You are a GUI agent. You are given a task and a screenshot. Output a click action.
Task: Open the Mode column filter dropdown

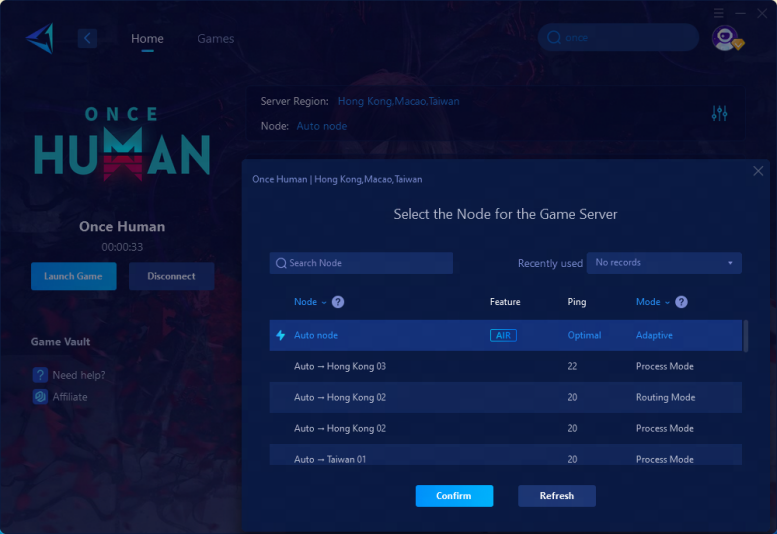(653, 302)
